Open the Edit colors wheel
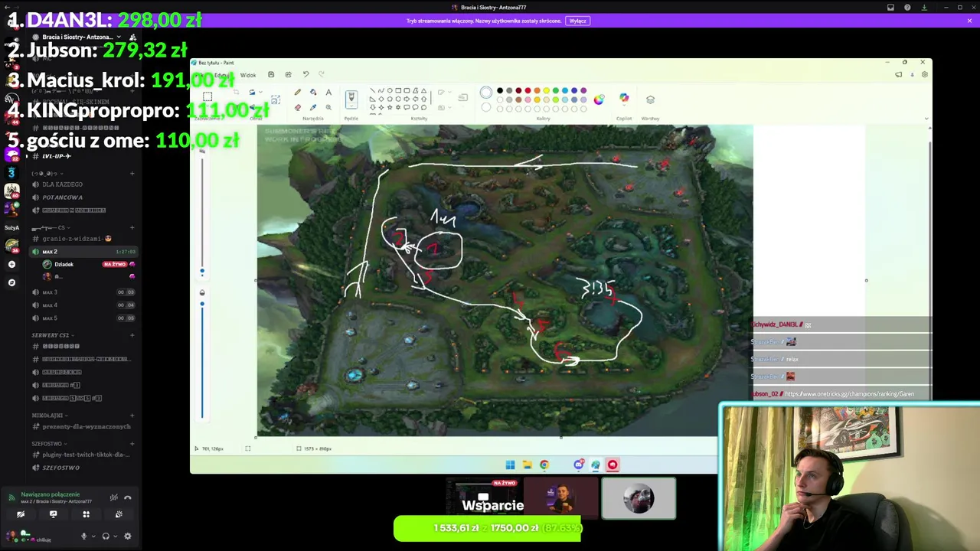This screenshot has width=980, height=551. tap(599, 99)
